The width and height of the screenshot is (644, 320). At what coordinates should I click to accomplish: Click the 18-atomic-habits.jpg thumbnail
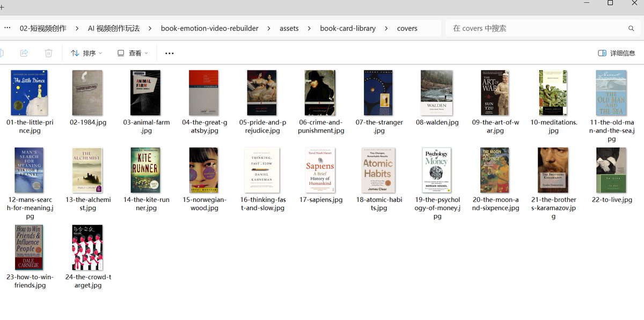point(378,171)
